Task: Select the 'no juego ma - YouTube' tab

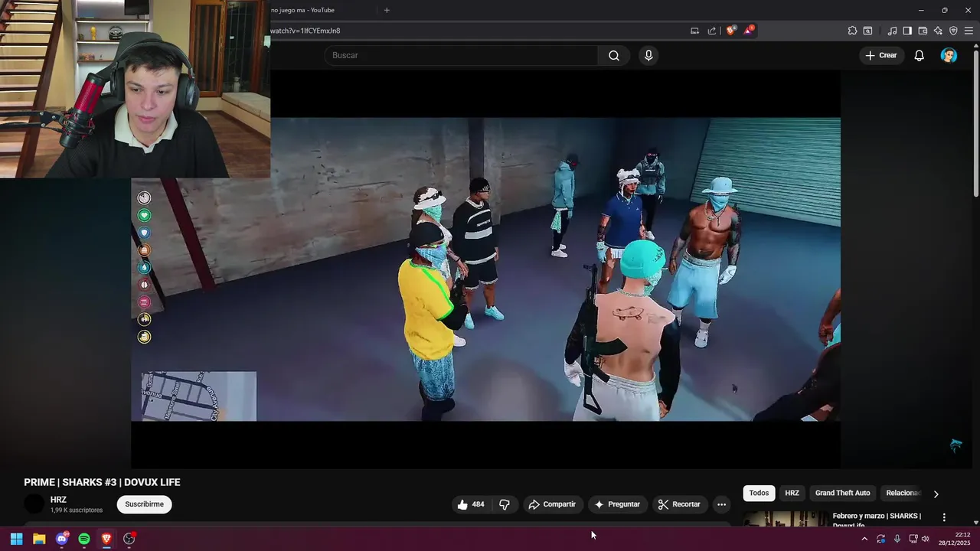Action: tap(322, 10)
